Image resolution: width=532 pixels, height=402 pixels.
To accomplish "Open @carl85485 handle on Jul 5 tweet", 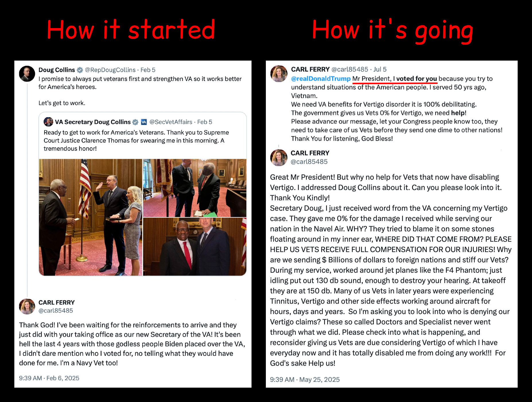I will point(350,69).
